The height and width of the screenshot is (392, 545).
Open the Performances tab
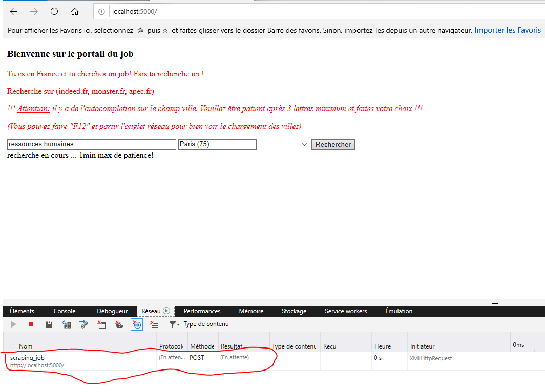pos(202,311)
